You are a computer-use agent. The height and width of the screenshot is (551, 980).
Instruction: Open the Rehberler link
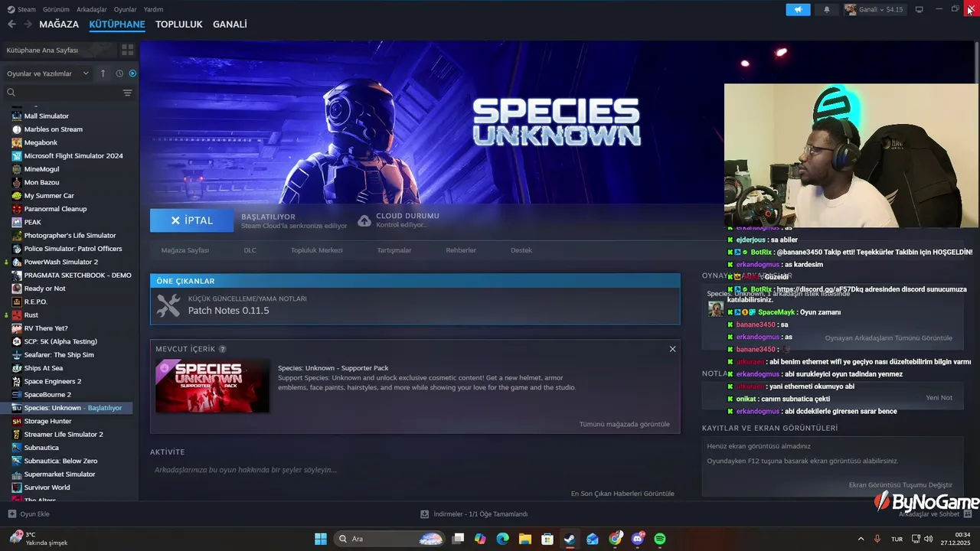point(461,250)
